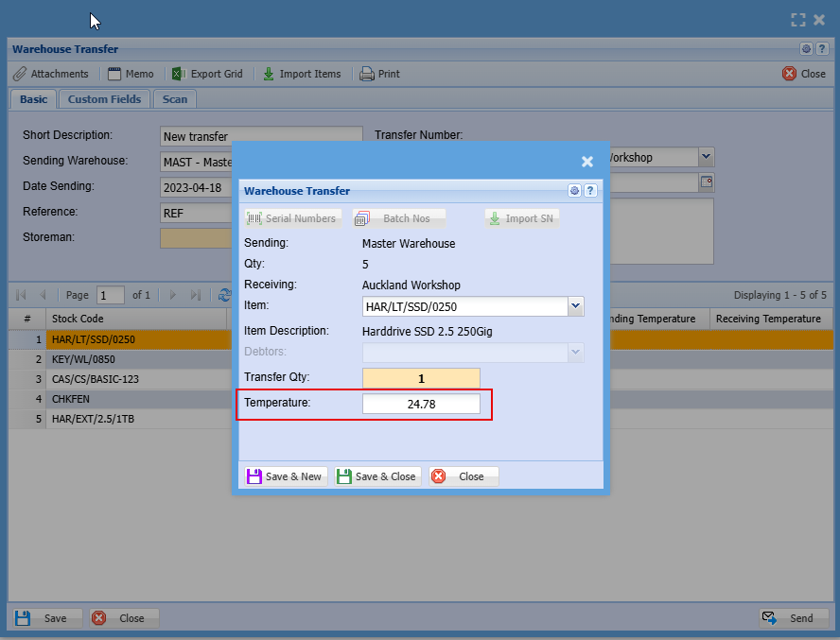Click the Save & New button
The height and width of the screenshot is (640, 840).
tap(284, 476)
